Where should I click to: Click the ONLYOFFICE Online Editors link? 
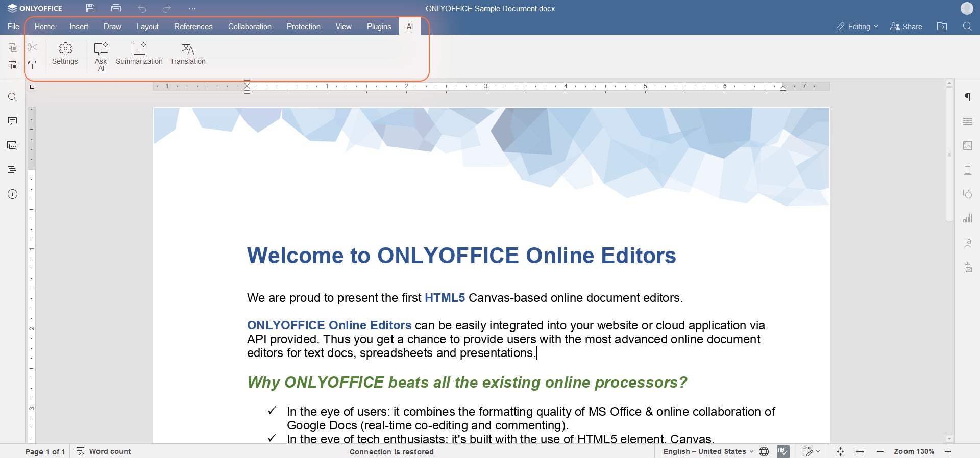(x=329, y=325)
